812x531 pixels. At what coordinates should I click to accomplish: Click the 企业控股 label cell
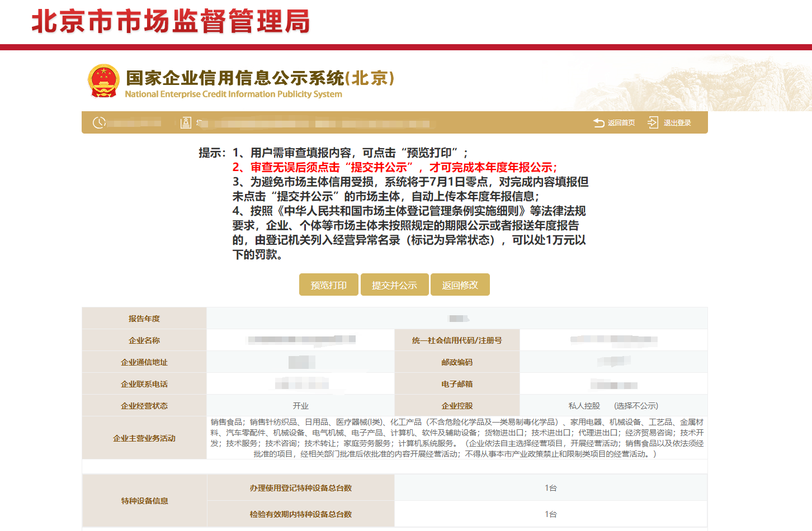click(457, 405)
